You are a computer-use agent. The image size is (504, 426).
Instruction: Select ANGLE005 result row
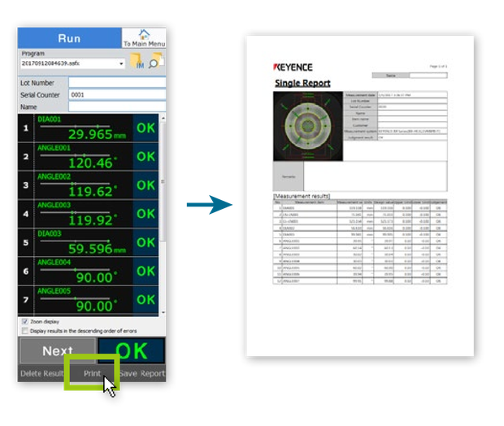[x=88, y=300]
